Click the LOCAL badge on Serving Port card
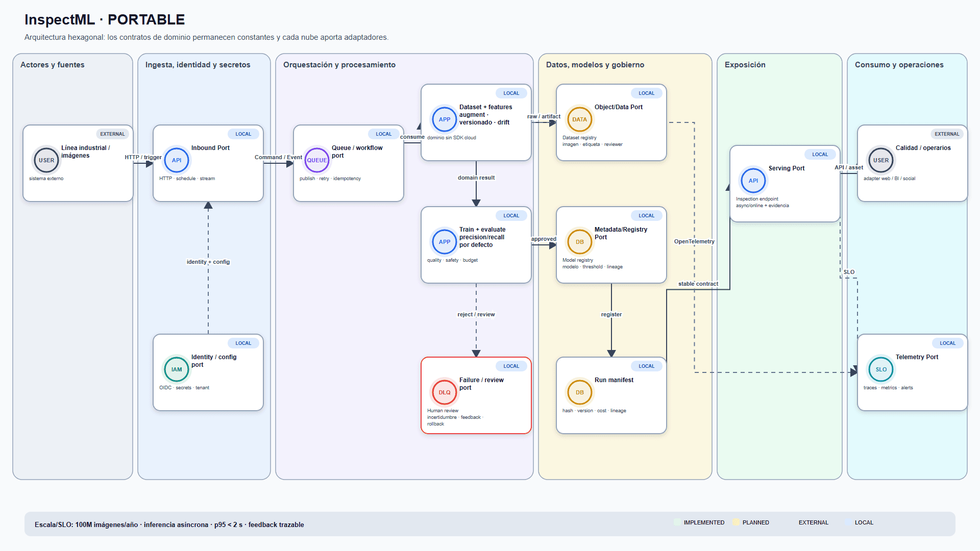 820,155
